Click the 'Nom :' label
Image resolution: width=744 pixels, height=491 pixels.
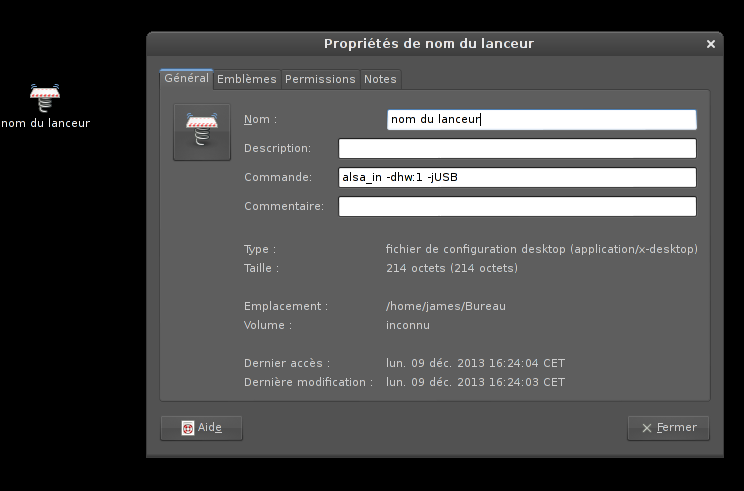point(260,120)
